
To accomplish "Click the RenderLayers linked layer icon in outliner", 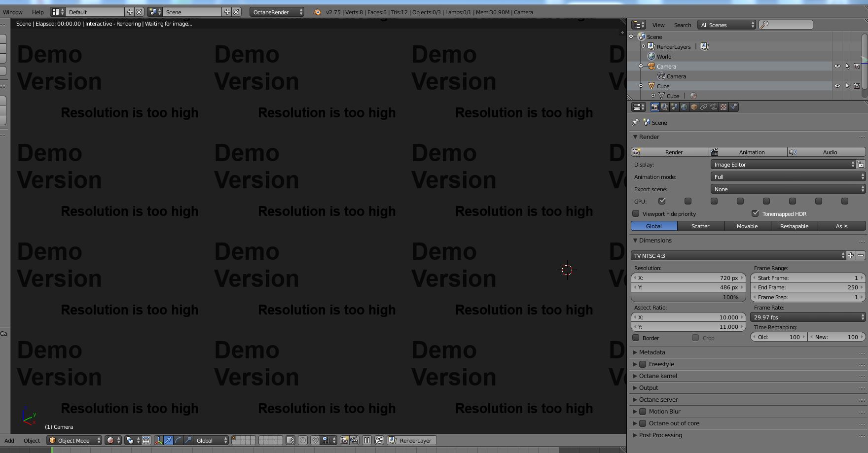I will point(704,46).
